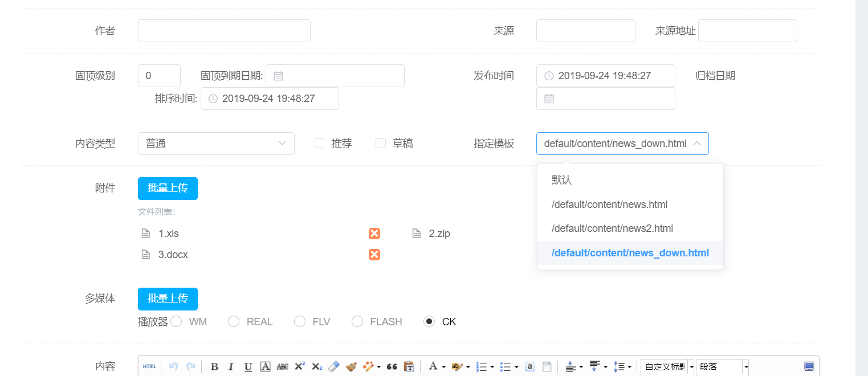868x376 pixels.
Task: Apply subscript formatting
Action: pos(317,366)
